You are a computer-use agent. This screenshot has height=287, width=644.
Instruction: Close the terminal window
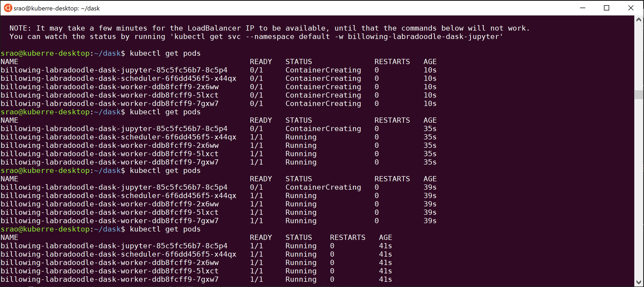pyautogui.click(x=631, y=8)
